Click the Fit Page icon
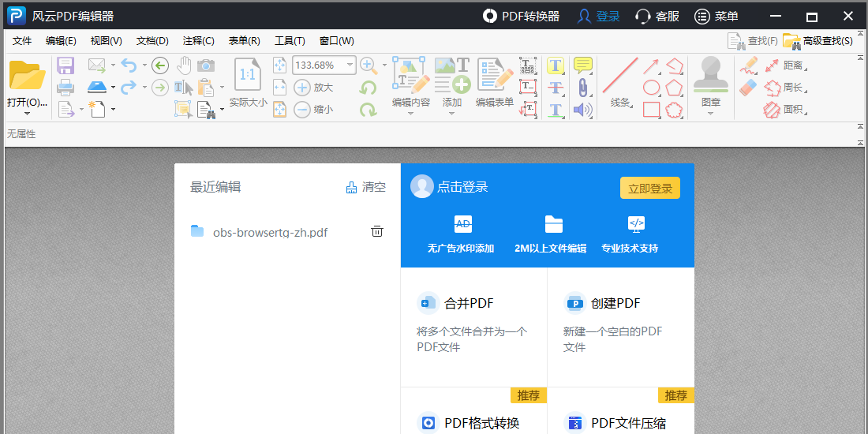This screenshot has width=868, height=434. [x=280, y=65]
